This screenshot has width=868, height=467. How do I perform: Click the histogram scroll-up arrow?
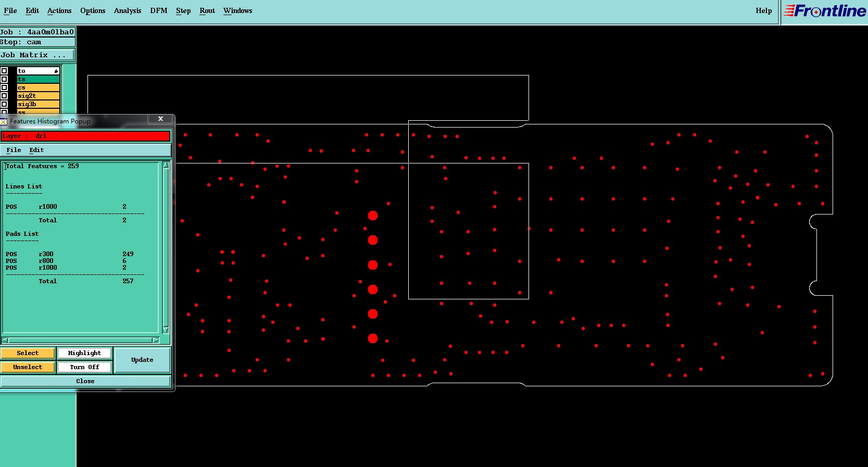166,166
